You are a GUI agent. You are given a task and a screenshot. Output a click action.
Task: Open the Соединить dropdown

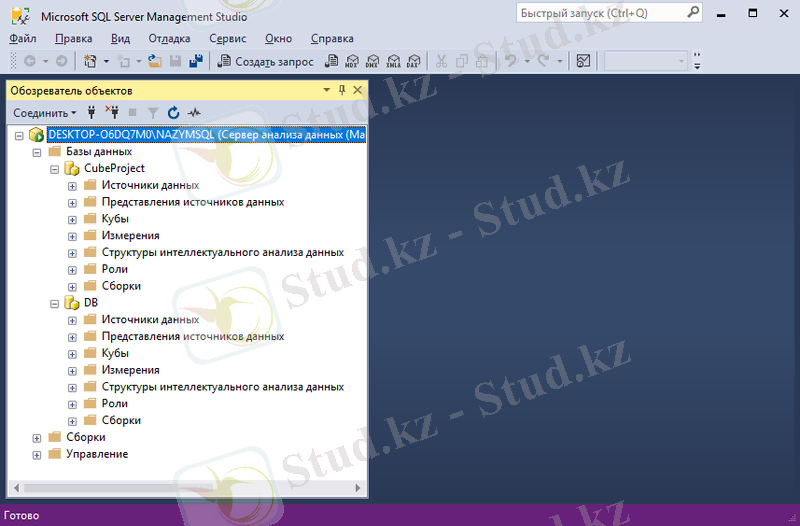point(44,113)
